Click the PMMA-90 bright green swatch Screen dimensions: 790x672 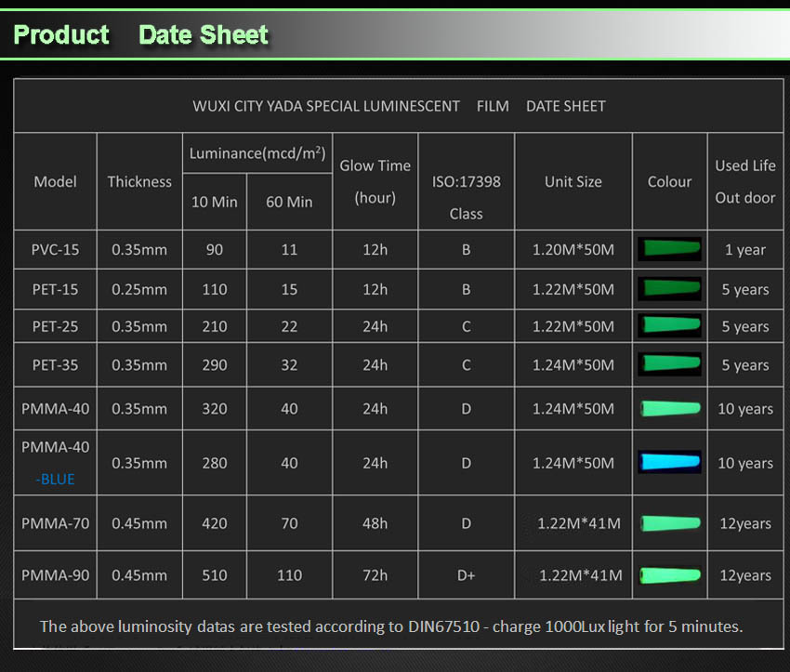pos(669,574)
